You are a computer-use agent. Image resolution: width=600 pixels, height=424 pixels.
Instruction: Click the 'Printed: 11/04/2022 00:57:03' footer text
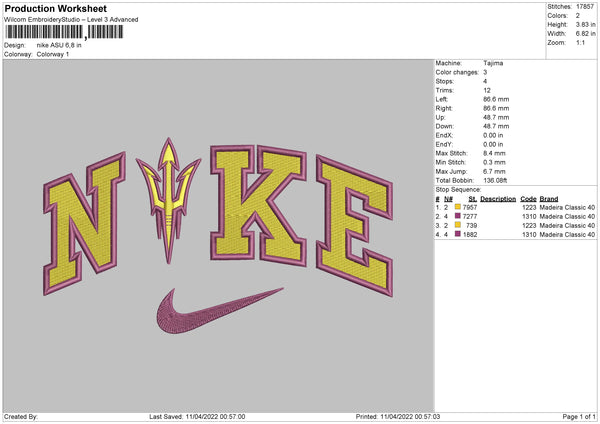tap(398, 417)
